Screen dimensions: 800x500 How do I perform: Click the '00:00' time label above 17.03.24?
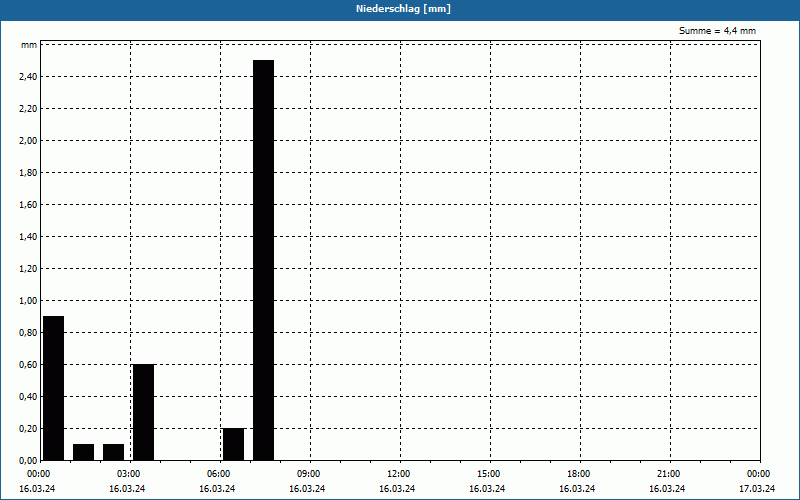(759, 474)
